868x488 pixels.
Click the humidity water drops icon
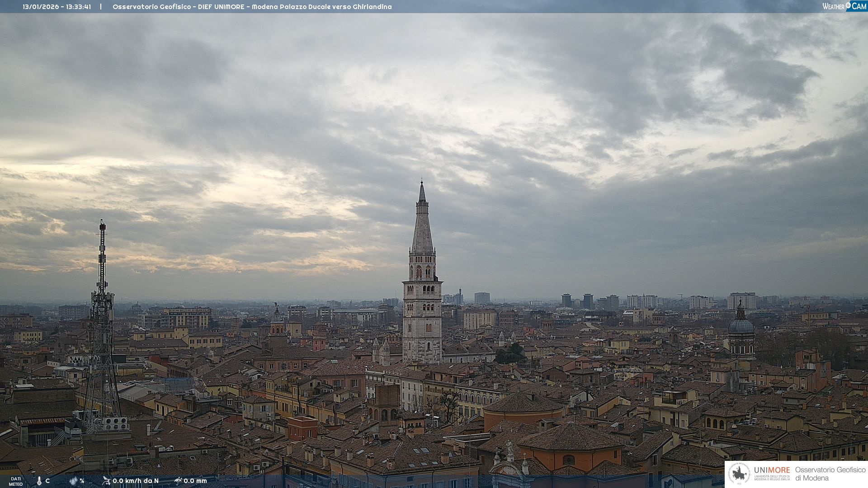click(x=73, y=481)
